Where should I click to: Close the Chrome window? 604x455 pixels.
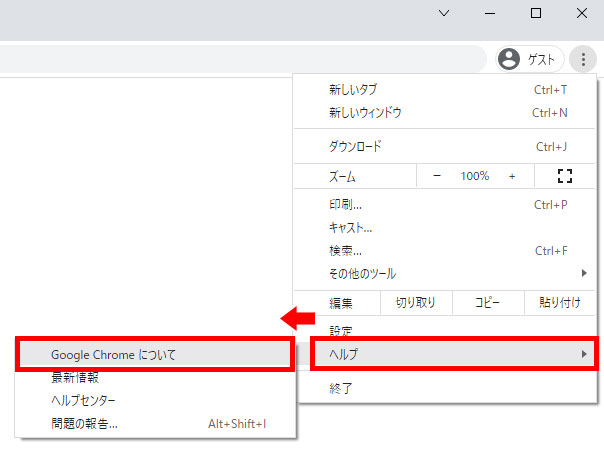pos(582,13)
